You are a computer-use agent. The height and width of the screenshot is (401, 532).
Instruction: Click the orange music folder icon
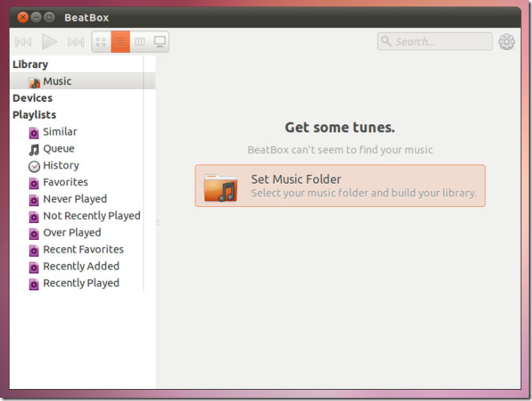point(220,188)
